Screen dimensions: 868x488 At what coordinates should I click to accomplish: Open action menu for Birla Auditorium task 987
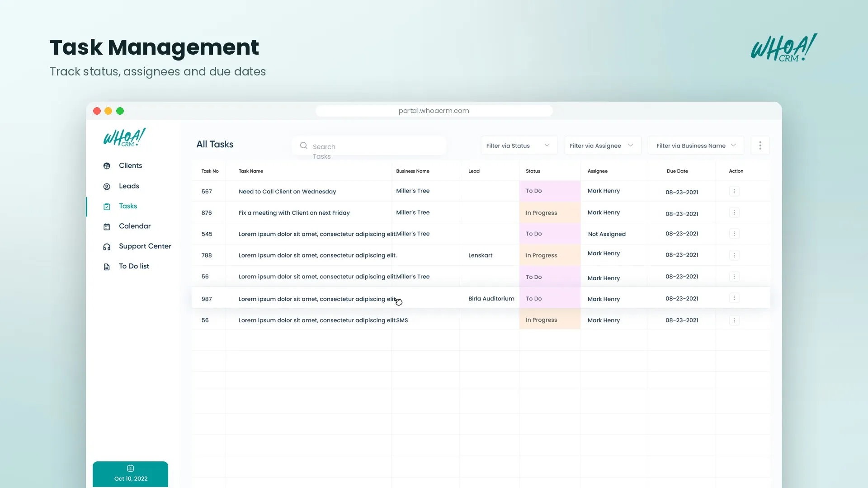734,298
